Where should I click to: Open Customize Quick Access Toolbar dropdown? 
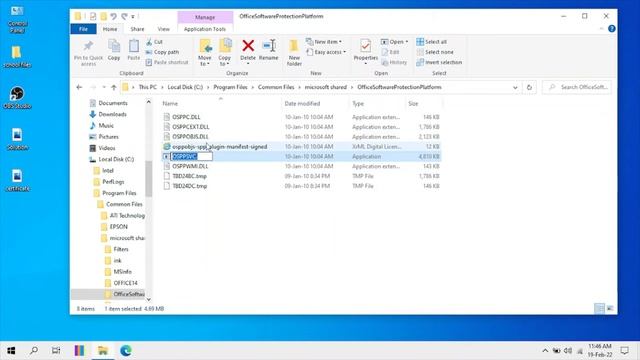pyautogui.click(x=133, y=16)
